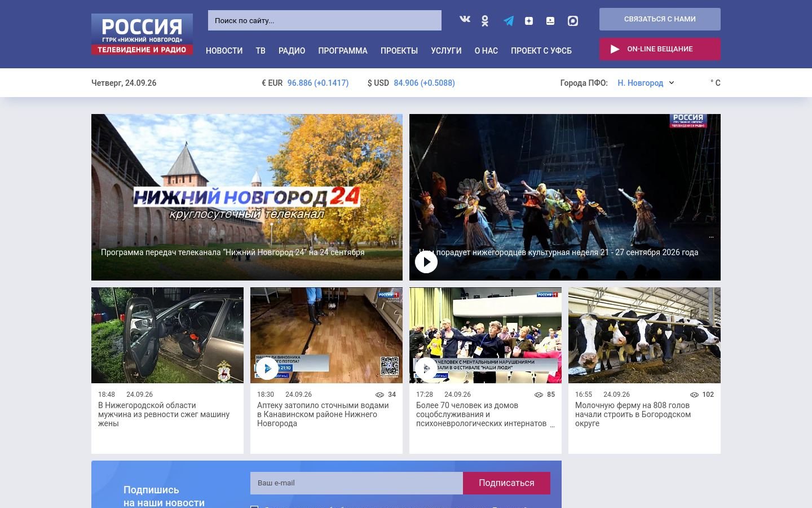Click the ° C temperature indicator

[x=716, y=83]
